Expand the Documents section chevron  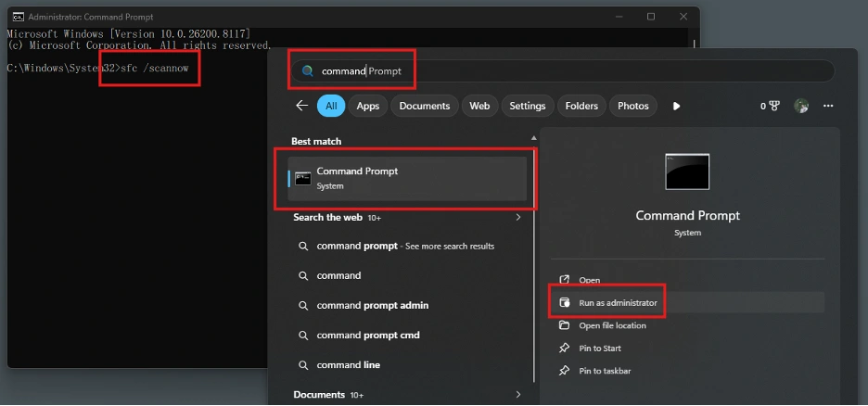pos(518,395)
